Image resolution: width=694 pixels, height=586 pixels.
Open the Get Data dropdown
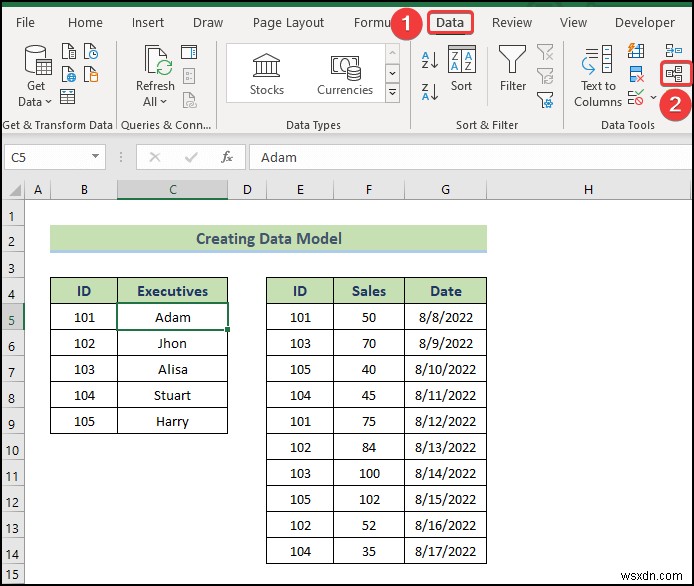click(35, 76)
